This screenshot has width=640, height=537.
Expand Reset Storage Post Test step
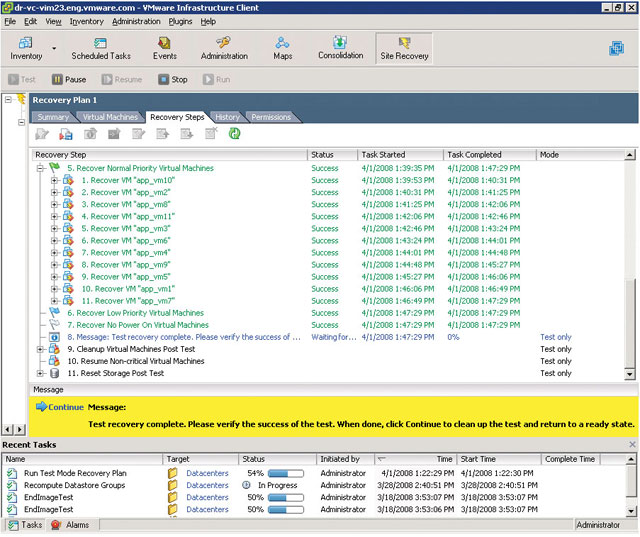(x=40, y=373)
